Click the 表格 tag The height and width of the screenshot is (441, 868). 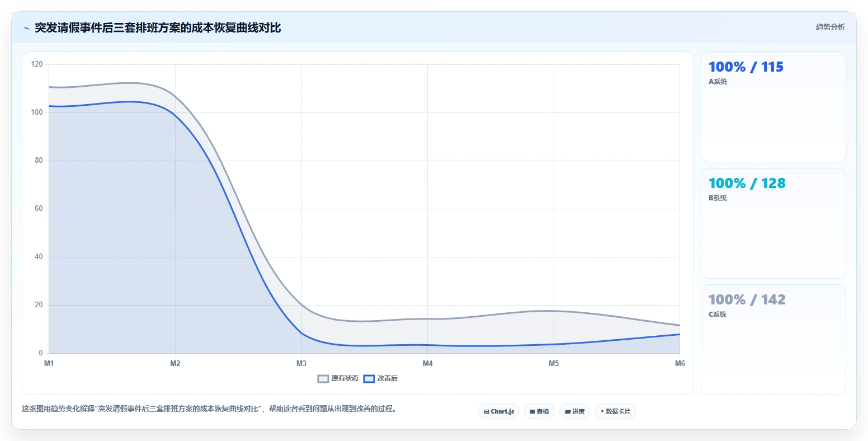539,411
